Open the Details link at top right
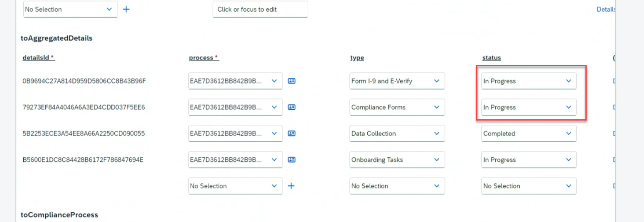 tap(606, 9)
